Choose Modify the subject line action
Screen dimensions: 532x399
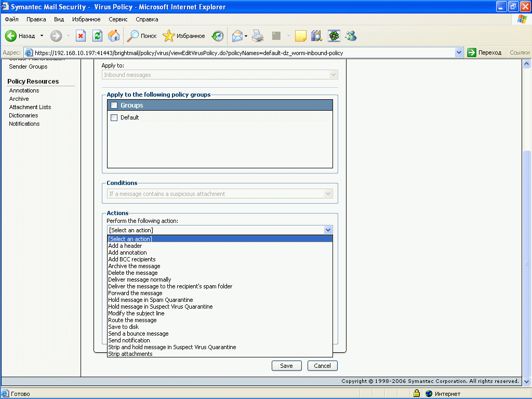220,313
